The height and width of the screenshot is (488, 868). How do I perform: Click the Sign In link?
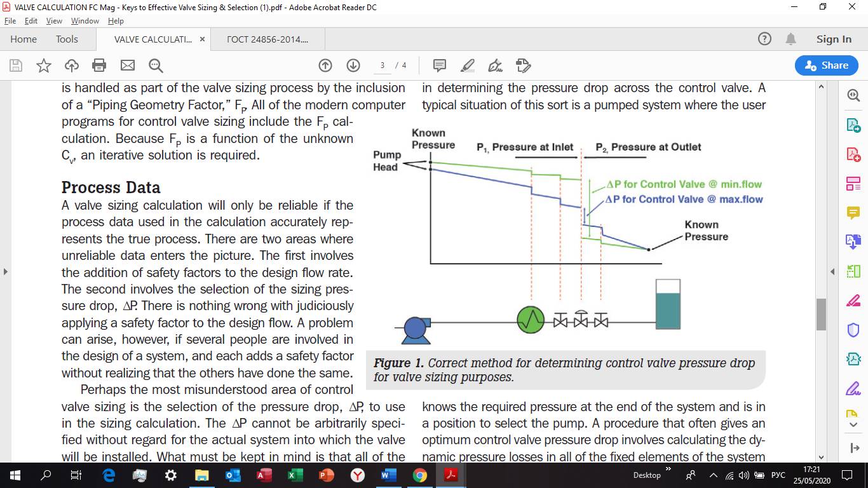pos(834,39)
